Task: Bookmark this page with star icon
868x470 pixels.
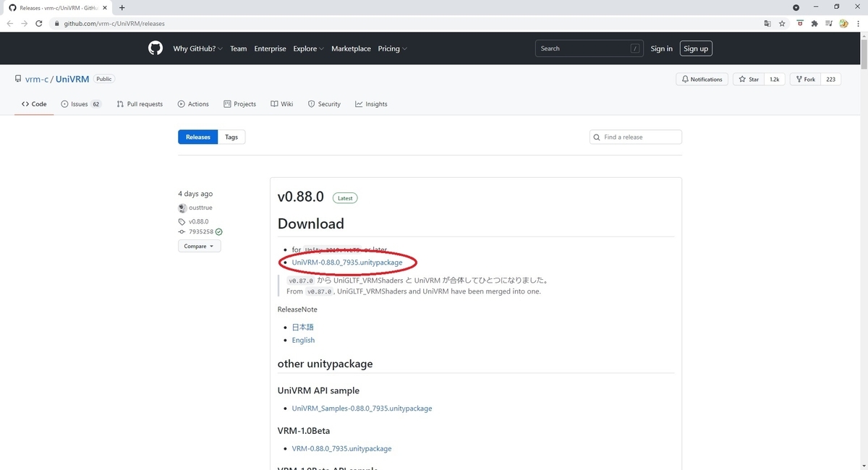Action: (x=782, y=23)
